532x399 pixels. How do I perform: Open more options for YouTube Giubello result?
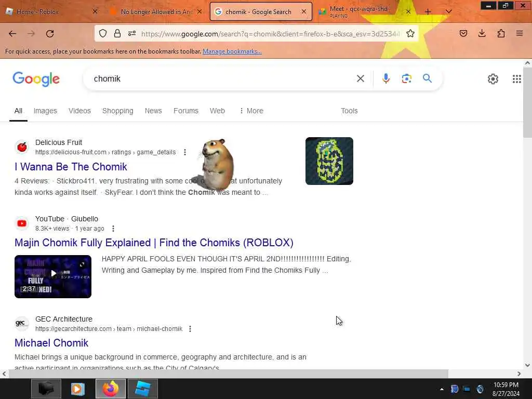(113, 229)
